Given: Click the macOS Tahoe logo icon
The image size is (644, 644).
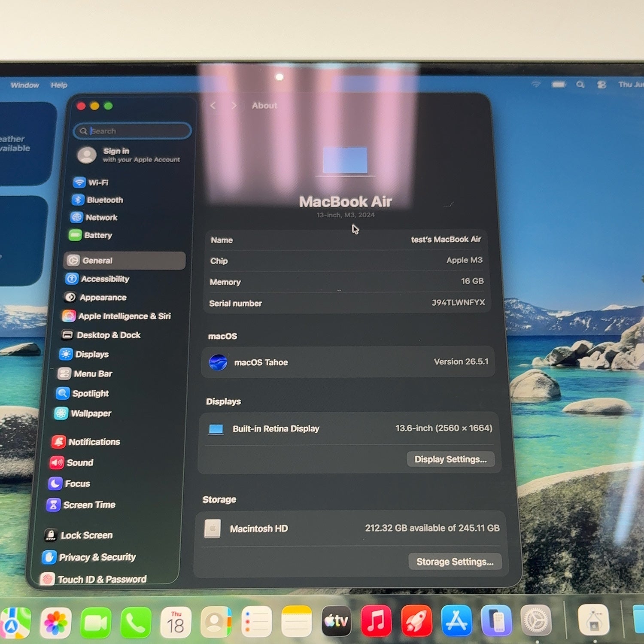Looking at the screenshot, I should (x=218, y=362).
